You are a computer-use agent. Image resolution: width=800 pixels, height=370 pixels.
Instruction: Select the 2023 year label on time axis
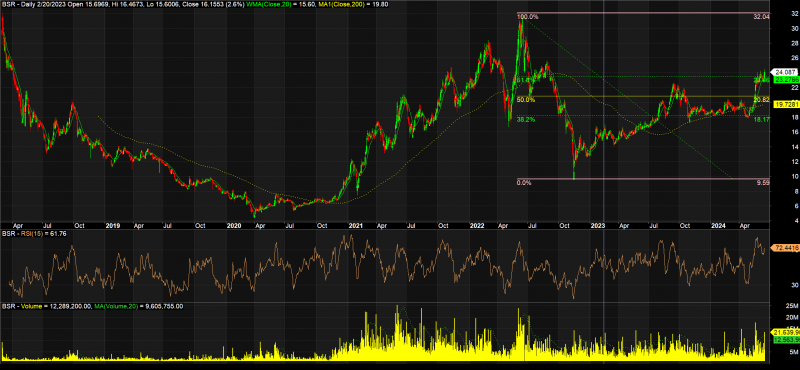tap(597, 225)
